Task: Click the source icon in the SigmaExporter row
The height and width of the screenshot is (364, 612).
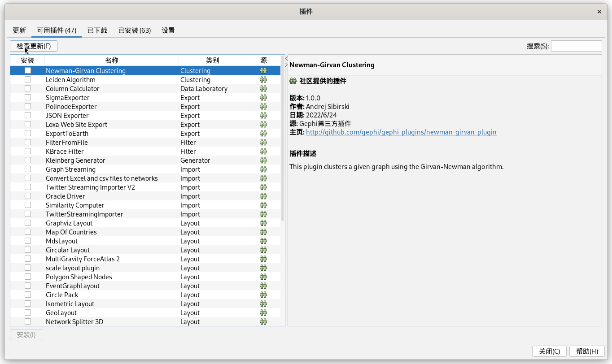Action: click(263, 98)
